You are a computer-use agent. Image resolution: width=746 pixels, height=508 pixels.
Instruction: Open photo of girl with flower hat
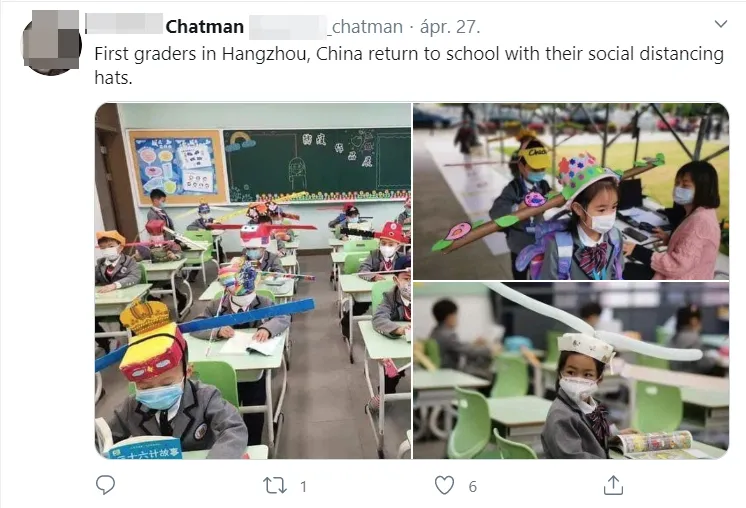[x=571, y=191]
